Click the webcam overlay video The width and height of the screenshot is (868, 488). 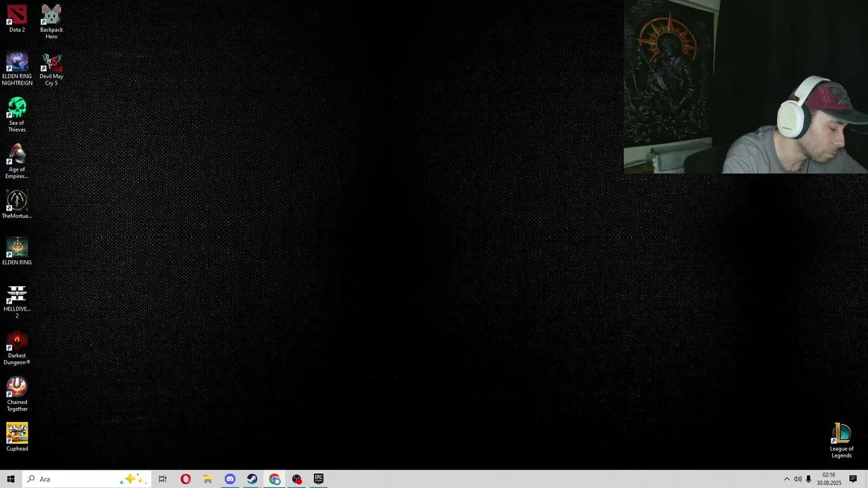[x=746, y=87]
